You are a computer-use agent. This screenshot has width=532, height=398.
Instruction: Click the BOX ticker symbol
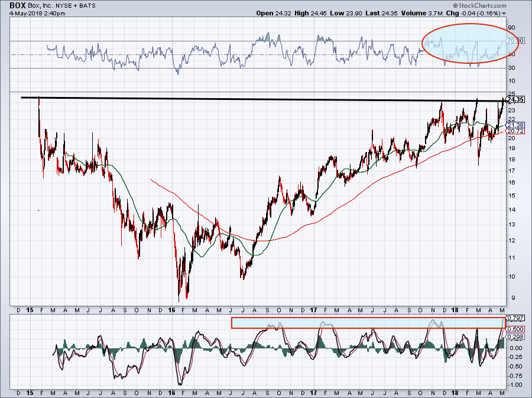17,5
